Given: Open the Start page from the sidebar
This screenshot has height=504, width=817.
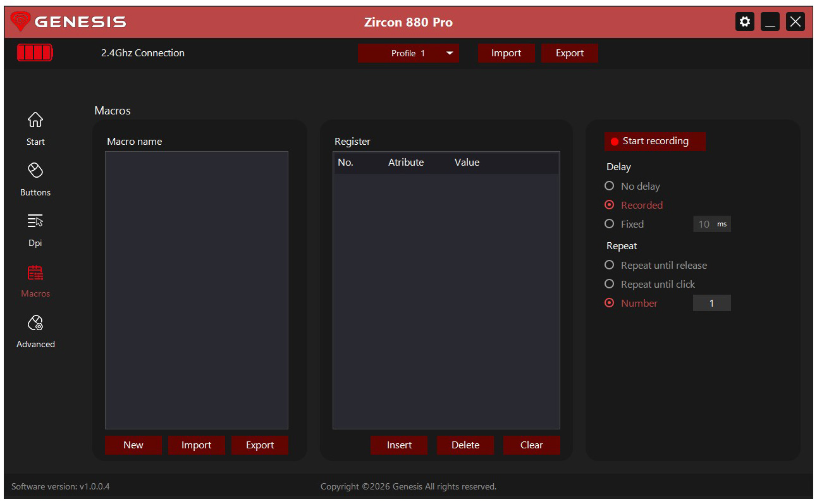Looking at the screenshot, I should click(35, 128).
